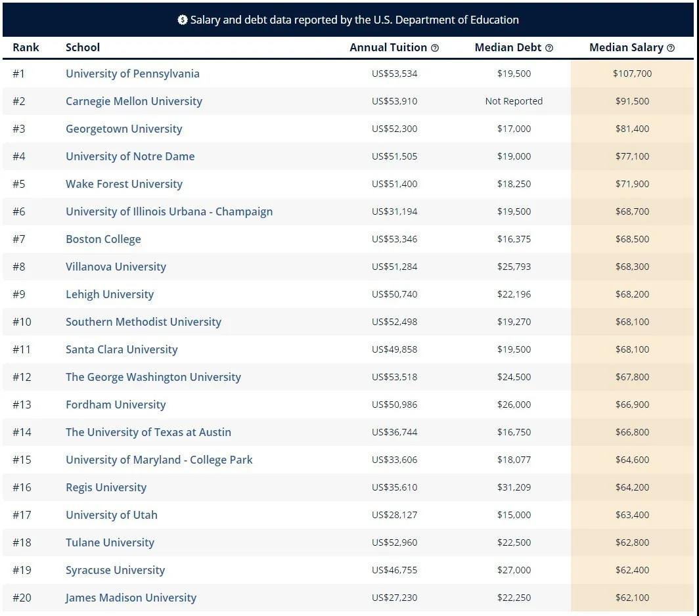Image resolution: width=699 pixels, height=616 pixels.
Task: Select the $64,600 median salary value
Action: 632,460
